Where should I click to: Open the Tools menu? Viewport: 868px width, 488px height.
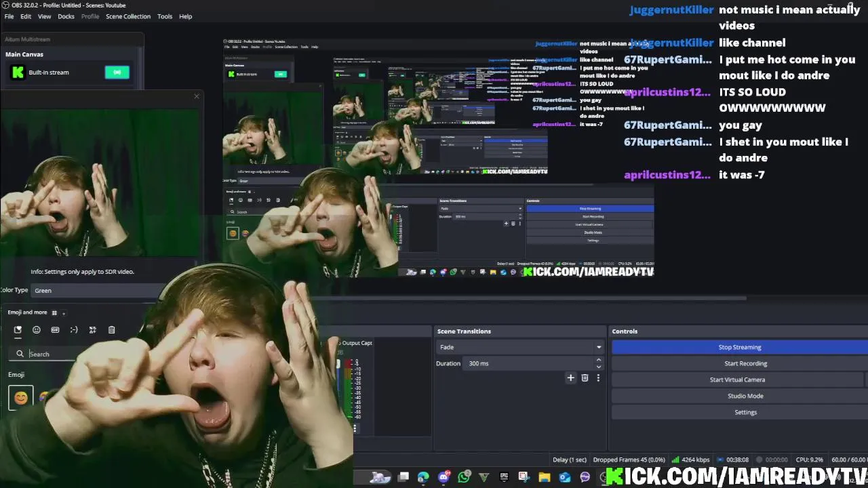coord(165,16)
